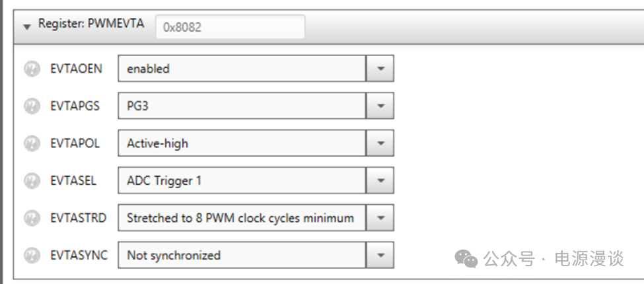Image resolution: width=644 pixels, height=284 pixels.
Task: Select the EVTAOEN 'enabled' combo box
Action: pos(242,69)
